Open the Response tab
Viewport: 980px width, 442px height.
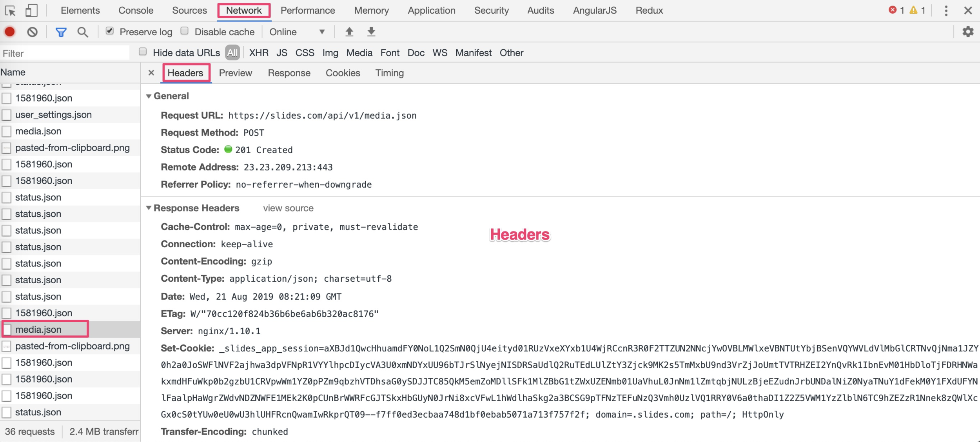pos(289,73)
